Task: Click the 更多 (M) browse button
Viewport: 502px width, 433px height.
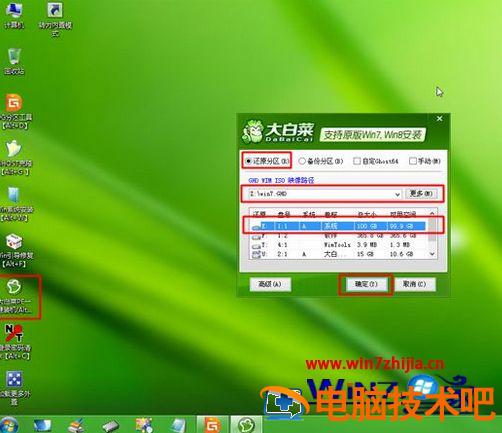Action: click(421, 194)
